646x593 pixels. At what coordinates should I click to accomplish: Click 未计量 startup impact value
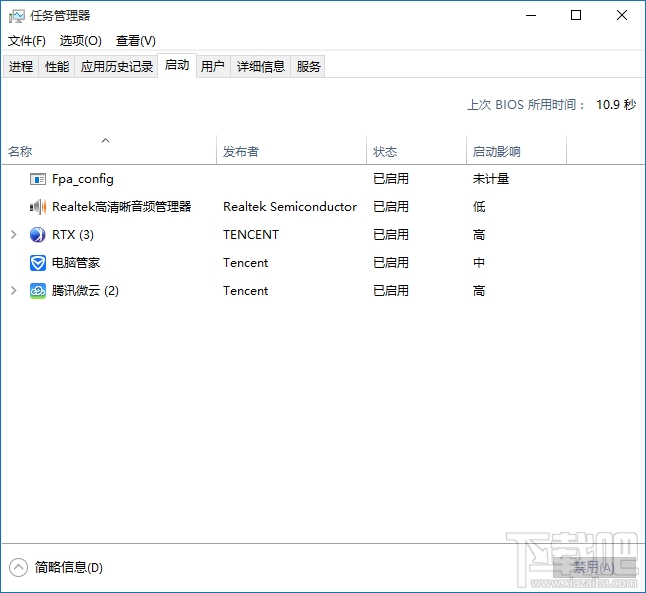[491, 179]
